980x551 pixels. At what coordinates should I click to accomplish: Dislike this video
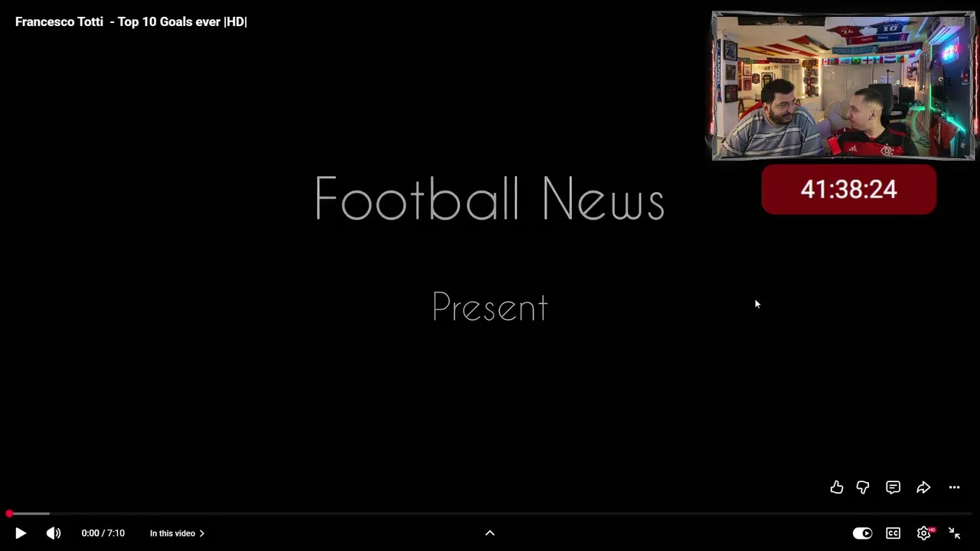coord(863,487)
